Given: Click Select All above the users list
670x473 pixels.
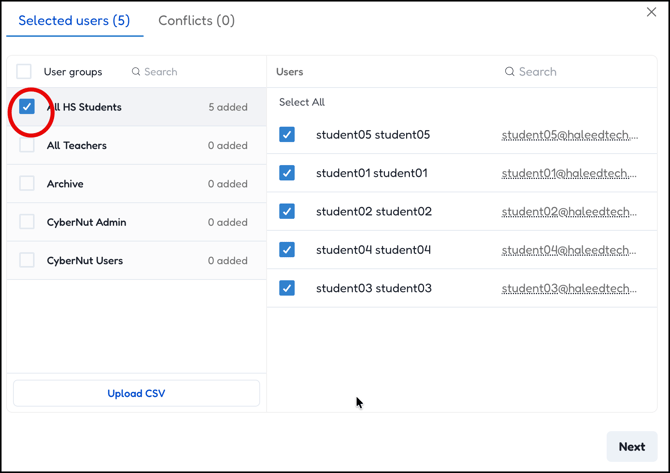Looking at the screenshot, I should click(302, 102).
